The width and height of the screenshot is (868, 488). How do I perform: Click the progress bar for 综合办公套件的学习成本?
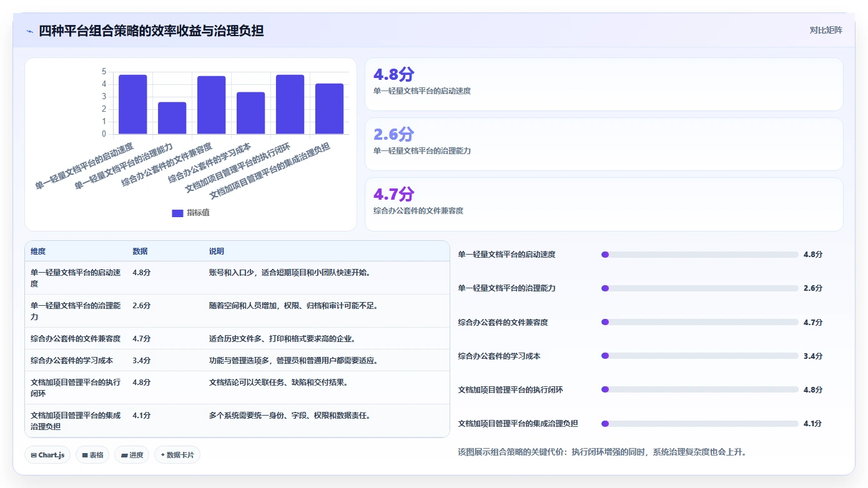coord(699,356)
